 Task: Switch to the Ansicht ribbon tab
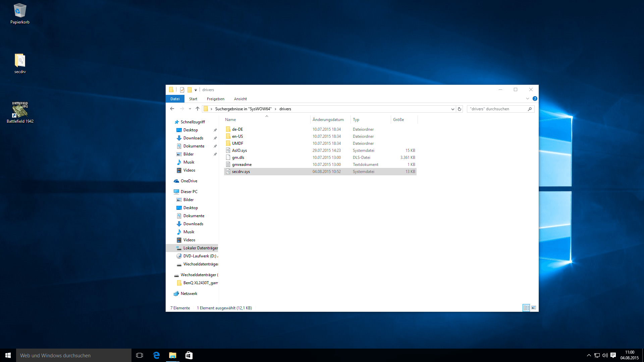(240, 99)
